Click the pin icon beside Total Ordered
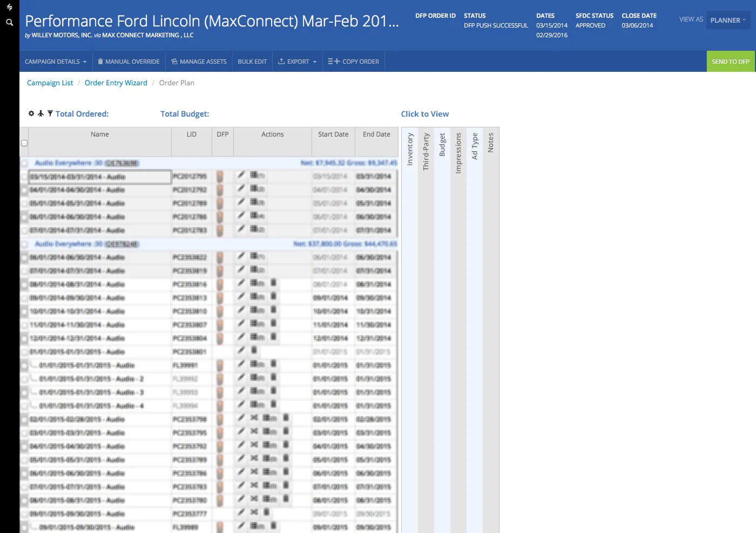Image resolution: width=756 pixels, height=533 pixels. [40, 113]
